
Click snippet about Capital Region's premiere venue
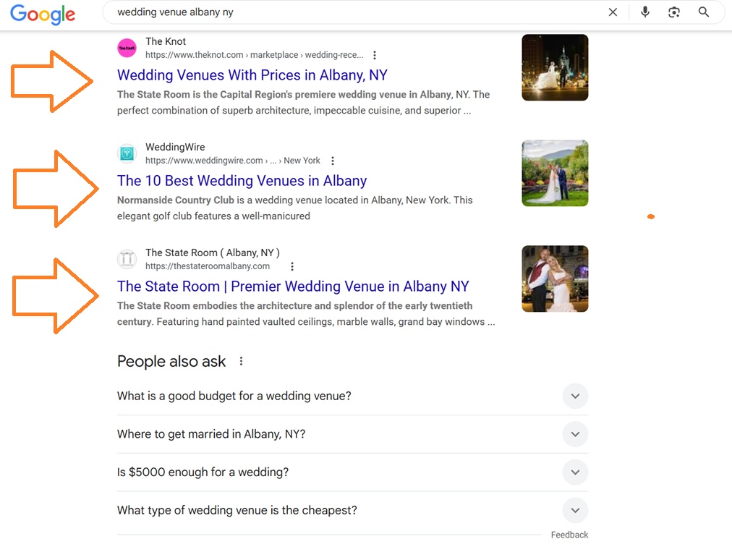304,102
